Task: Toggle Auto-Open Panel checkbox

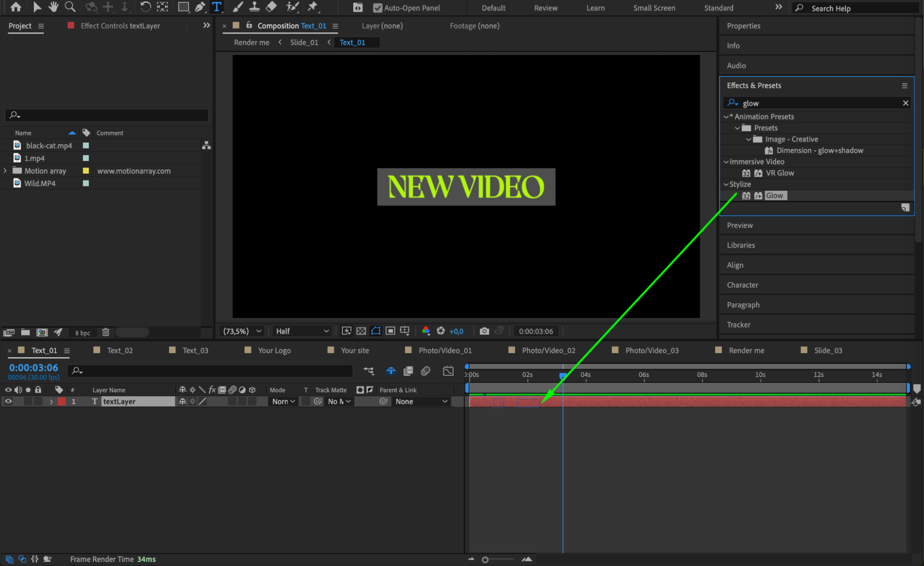Action: (x=378, y=8)
